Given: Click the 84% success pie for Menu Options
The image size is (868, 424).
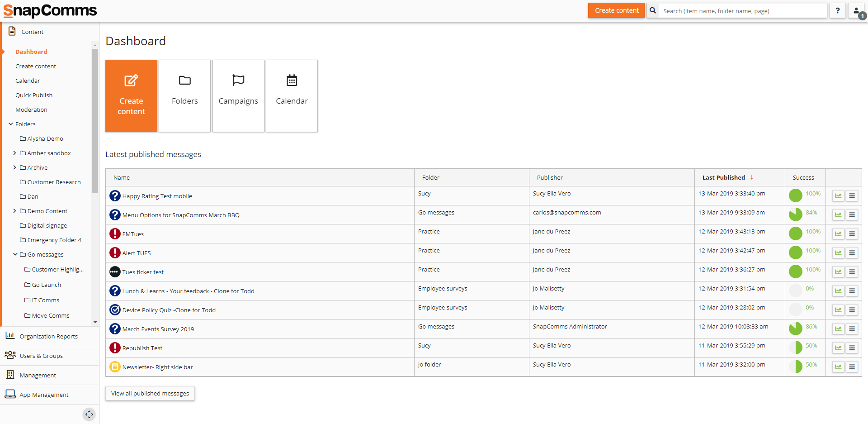Looking at the screenshot, I should click(x=796, y=214).
